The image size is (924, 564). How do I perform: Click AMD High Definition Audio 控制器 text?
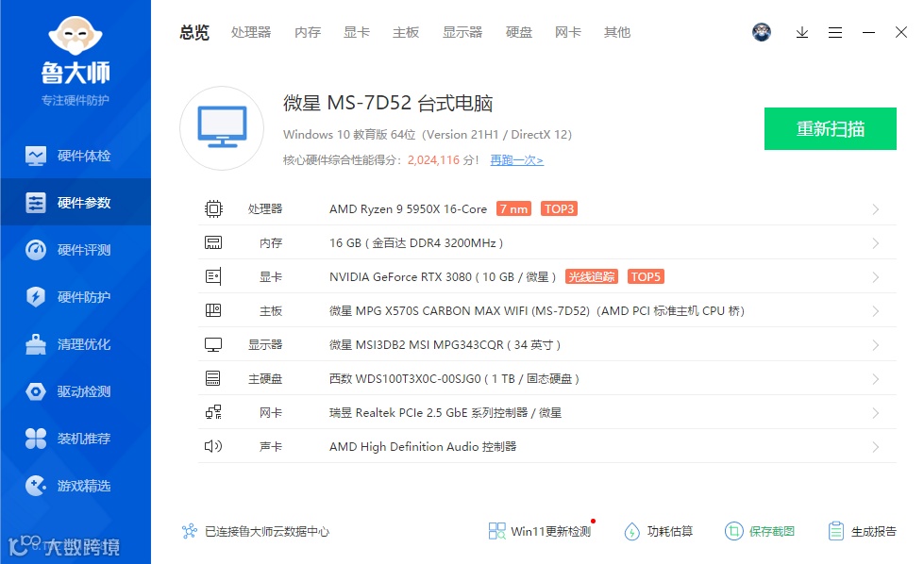click(423, 447)
